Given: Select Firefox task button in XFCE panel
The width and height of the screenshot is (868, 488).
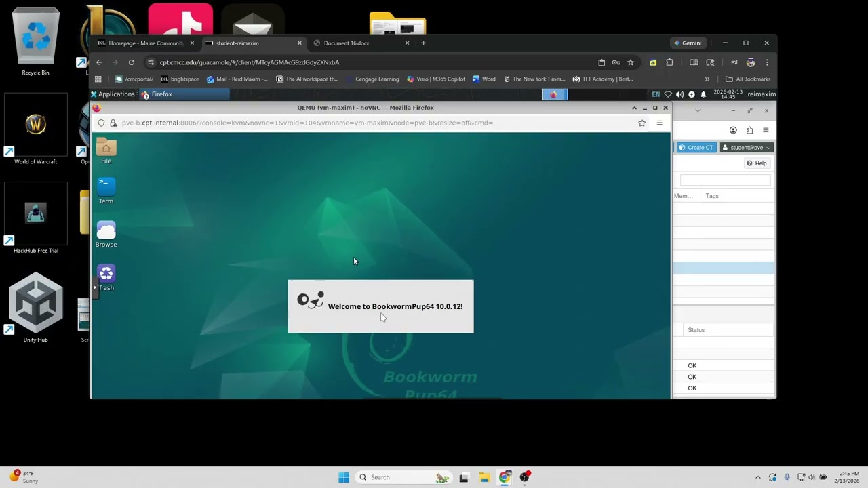Looking at the screenshot, I should [x=183, y=94].
